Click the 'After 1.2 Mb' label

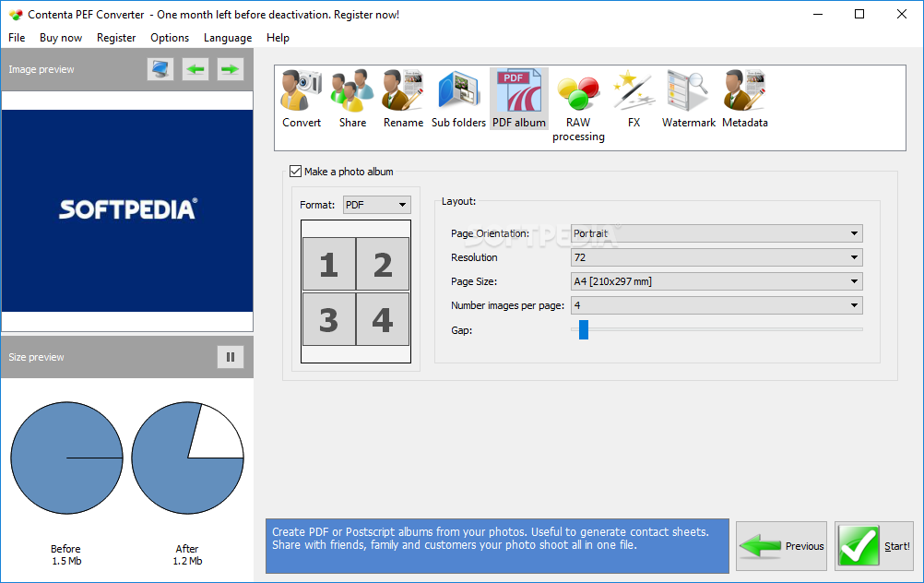pos(187,554)
